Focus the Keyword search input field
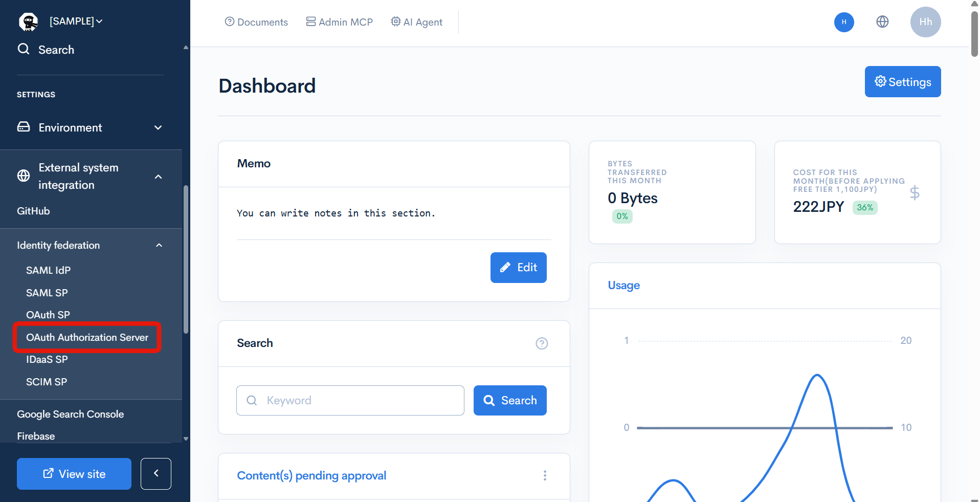Viewport: 980px width, 502px height. tap(350, 400)
